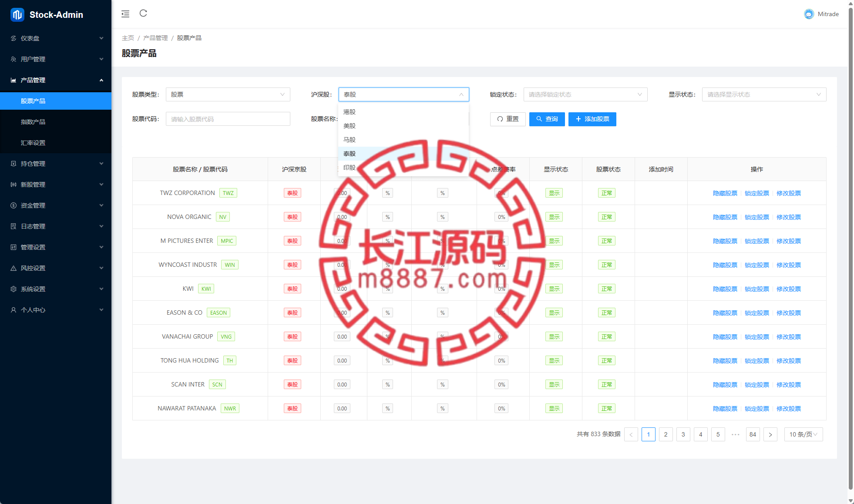Open 指数产品 sidebar submenu item
Viewport: 854px width, 504px height.
(56, 122)
